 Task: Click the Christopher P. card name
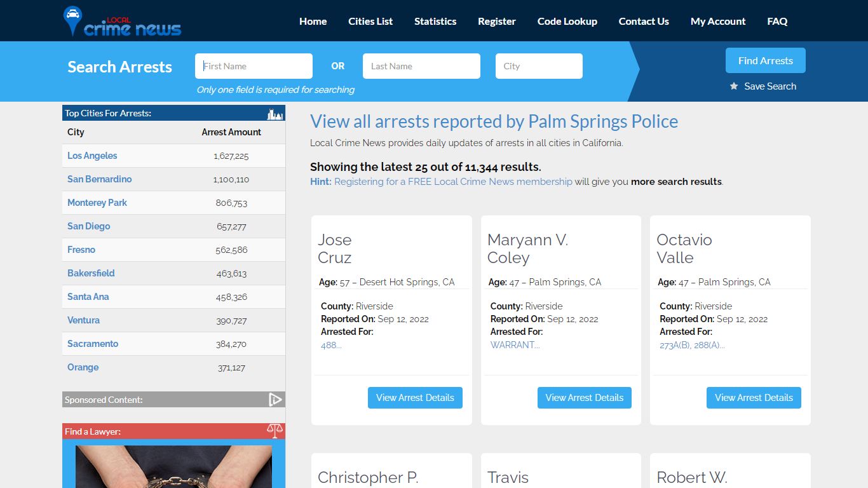click(368, 478)
